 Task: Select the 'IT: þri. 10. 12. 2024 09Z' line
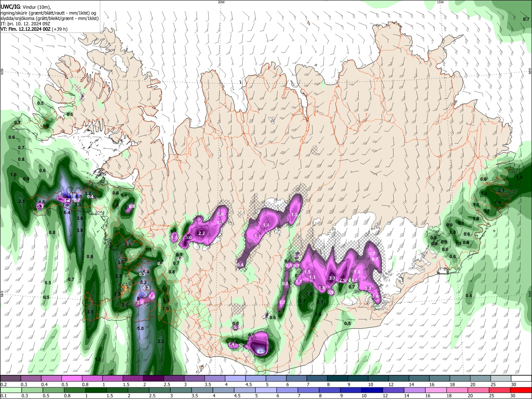tap(26, 24)
